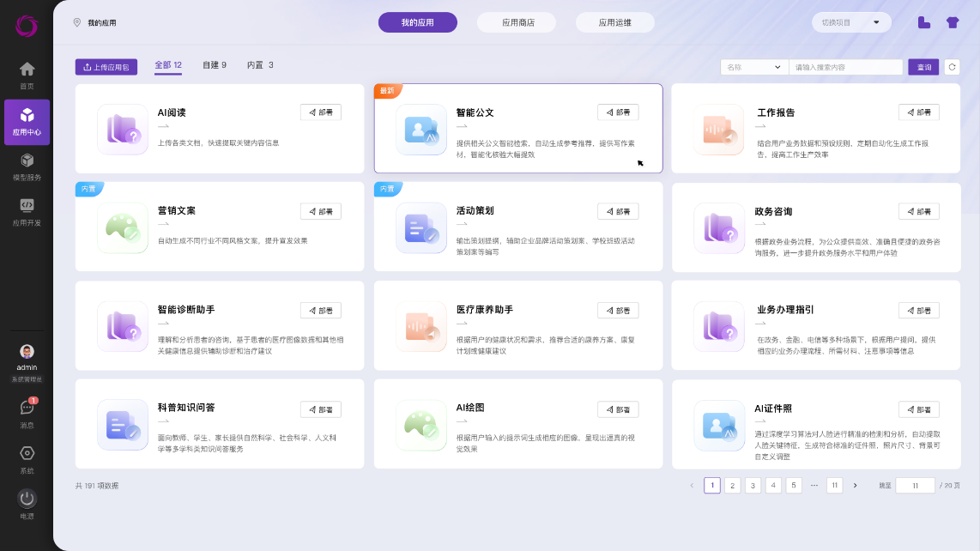Screen dimensions: 980x551
Task: Deploy 业务办理指引 via 部署 button
Action: click(919, 310)
